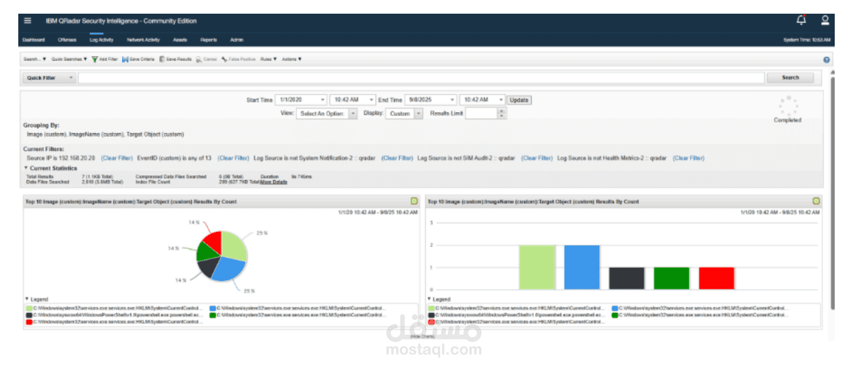
Task: Click the Cancel search icon
Action: pyautogui.click(x=198, y=59)
